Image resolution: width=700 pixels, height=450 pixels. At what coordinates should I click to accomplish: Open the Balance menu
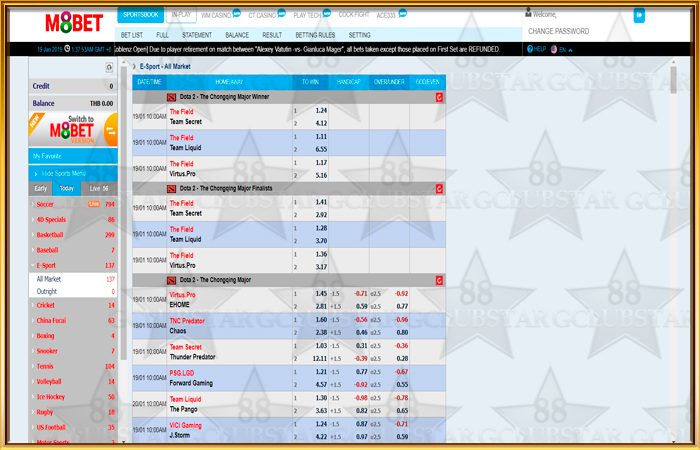click(237, 35)
